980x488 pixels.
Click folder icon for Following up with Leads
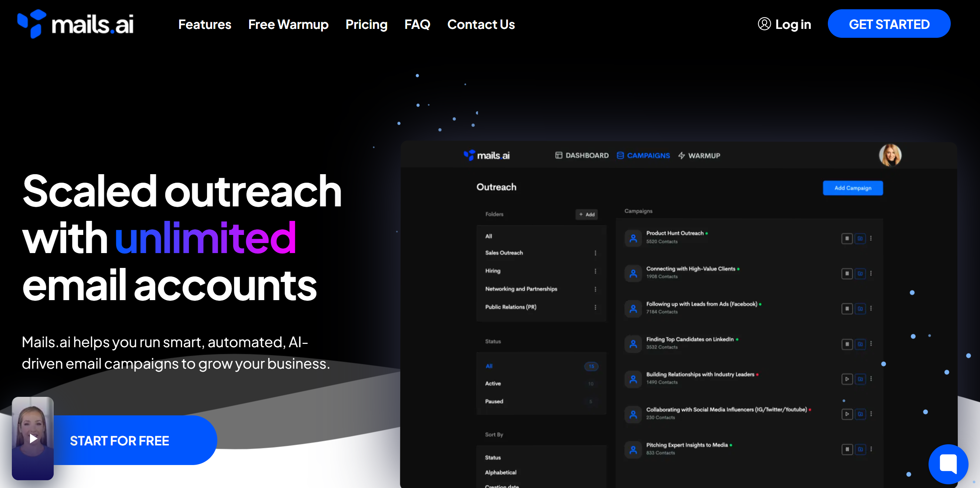pyautogui.click(x=860, y=308)
